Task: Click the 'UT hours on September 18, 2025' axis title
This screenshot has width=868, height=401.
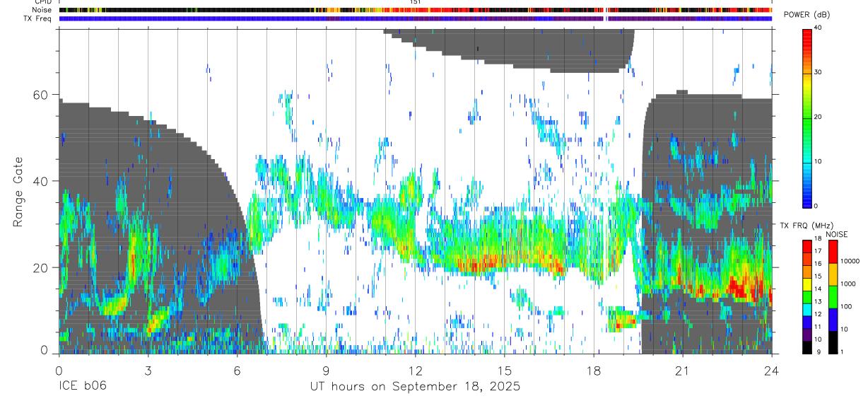Action: click(416, 387)
